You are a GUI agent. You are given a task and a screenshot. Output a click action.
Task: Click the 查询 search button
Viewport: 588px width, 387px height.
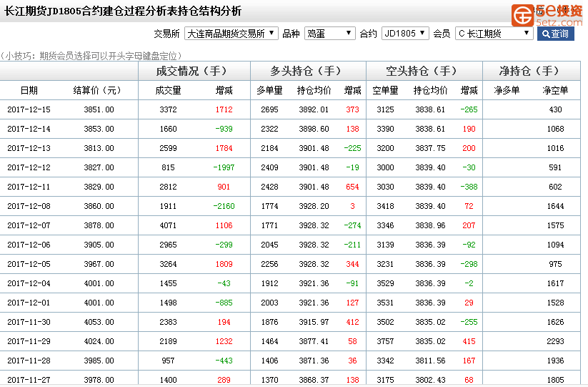(555, 34)
